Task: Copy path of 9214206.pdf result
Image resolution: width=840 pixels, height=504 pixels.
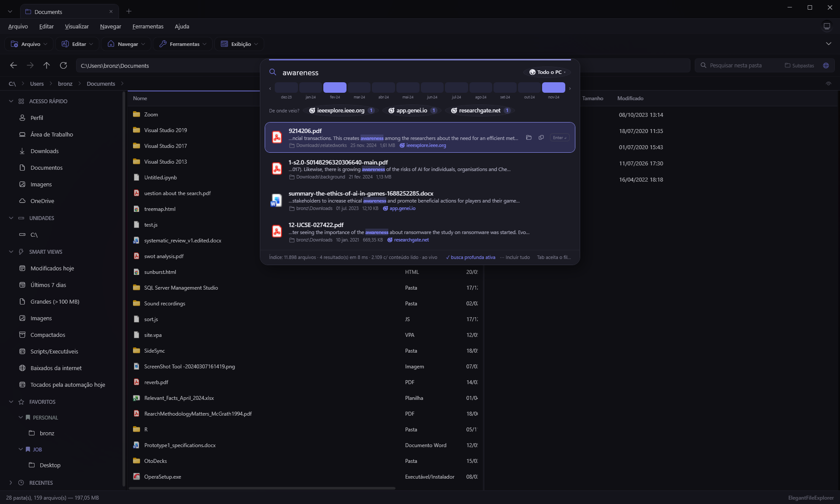Action: (541, 137)
